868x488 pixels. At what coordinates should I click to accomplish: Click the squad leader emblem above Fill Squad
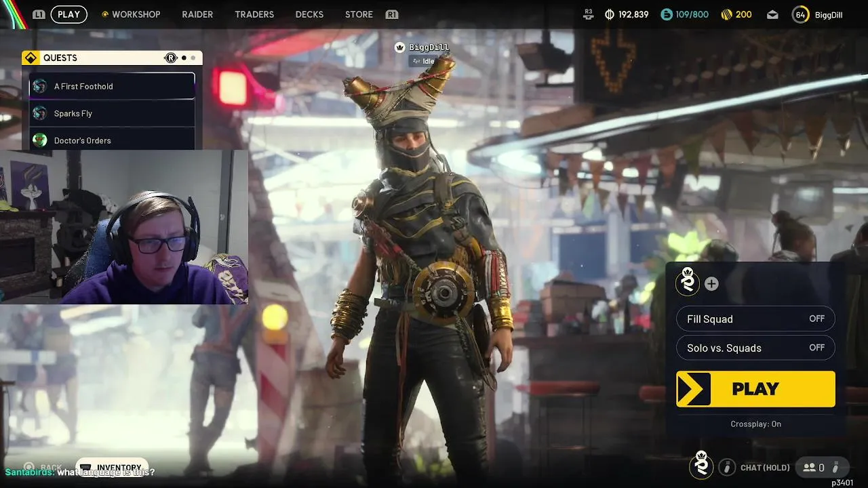[x=688, y=281]
